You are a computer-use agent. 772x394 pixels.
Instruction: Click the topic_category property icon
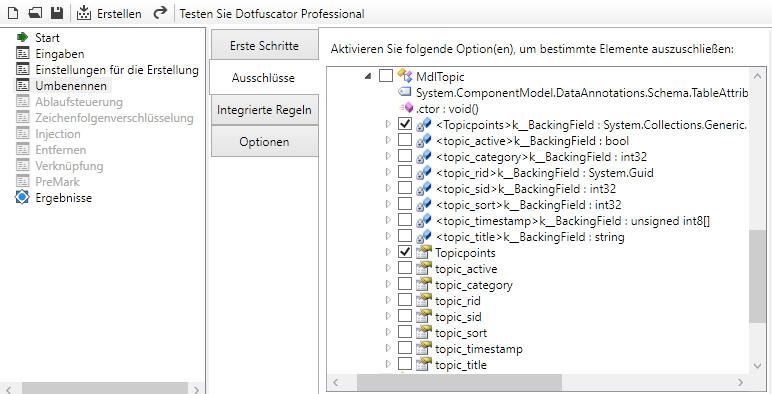(423, 285)
